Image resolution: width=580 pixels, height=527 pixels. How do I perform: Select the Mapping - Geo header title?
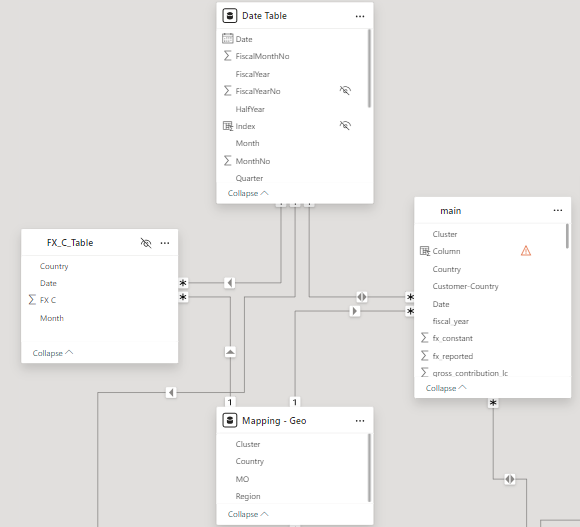click(274, 421)
